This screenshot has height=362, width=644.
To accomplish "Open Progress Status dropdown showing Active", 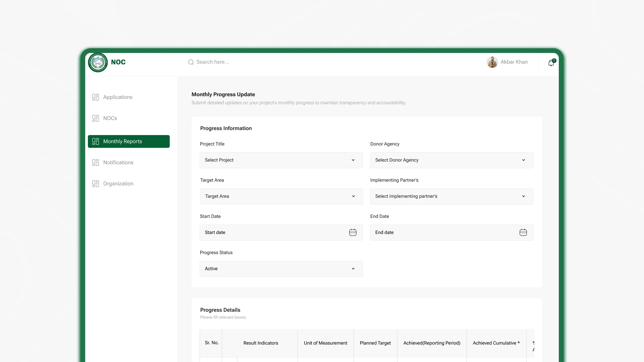I will click(281, 269).
